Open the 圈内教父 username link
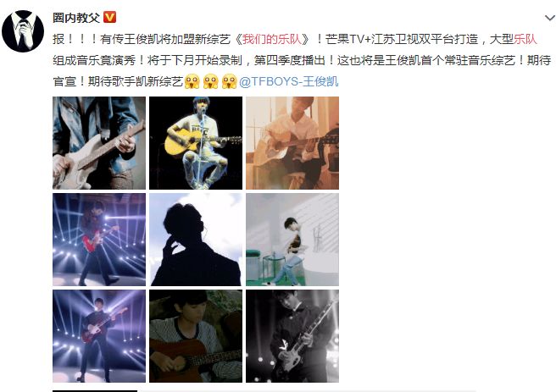The width and height of the screenshot is (556, 392). coord(76,17)
